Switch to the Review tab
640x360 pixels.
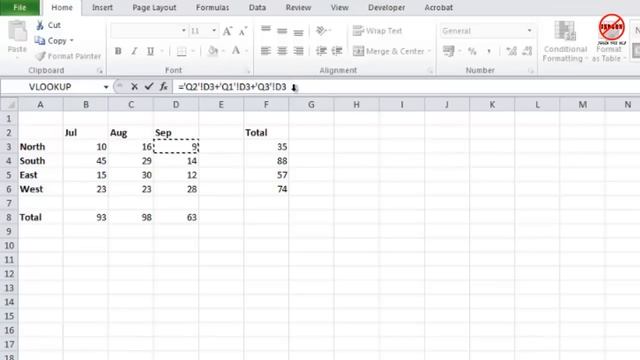click(298, 7)
